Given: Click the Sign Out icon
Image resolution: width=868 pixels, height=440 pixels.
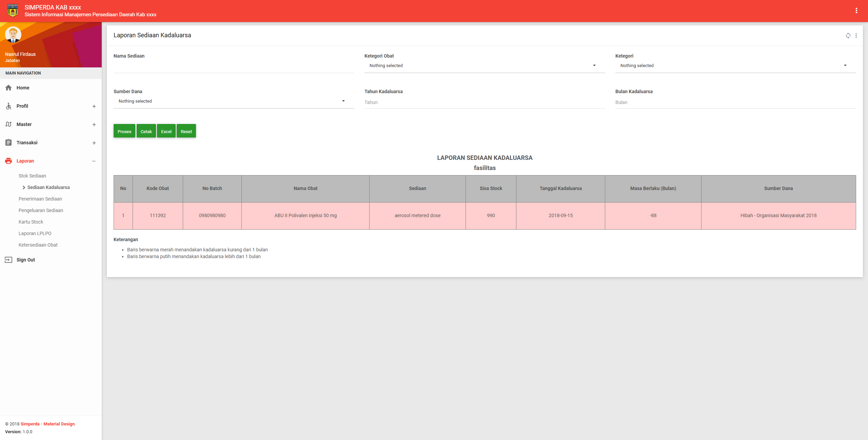Looking at the screenshot, I should 8,259.
